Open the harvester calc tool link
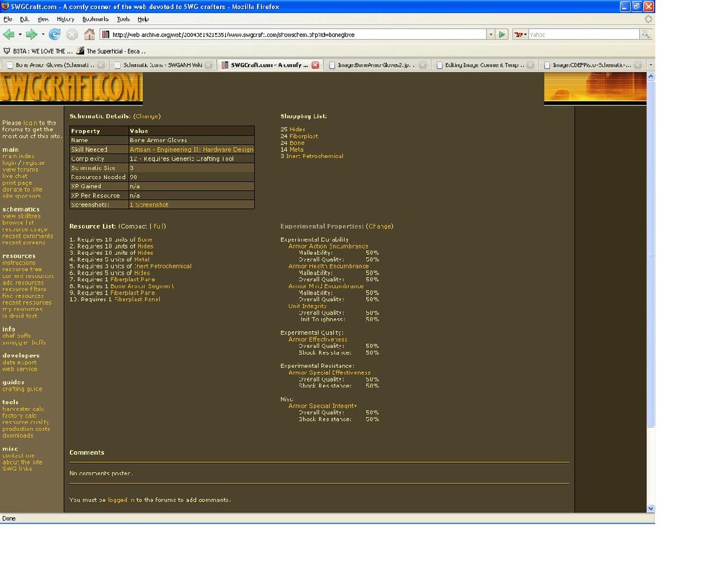This screenshot has height=582, width=728. (23, 409)
